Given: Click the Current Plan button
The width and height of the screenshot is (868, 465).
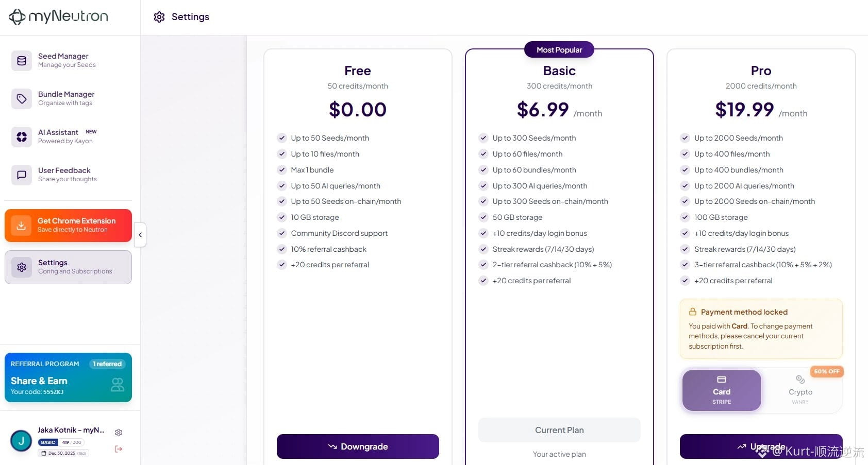Looking at the screenshot, I should click(x=559, y=430).
